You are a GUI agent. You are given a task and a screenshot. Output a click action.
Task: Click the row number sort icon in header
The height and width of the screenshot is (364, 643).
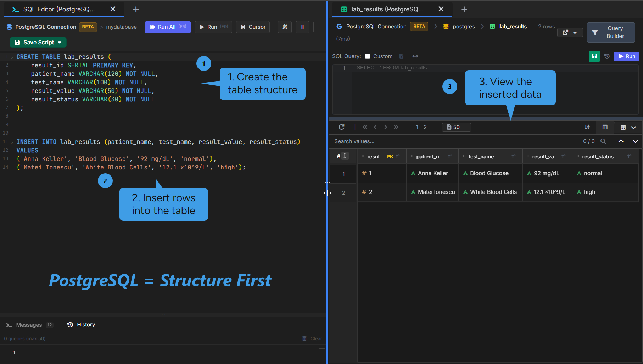[x=345, y=156]
